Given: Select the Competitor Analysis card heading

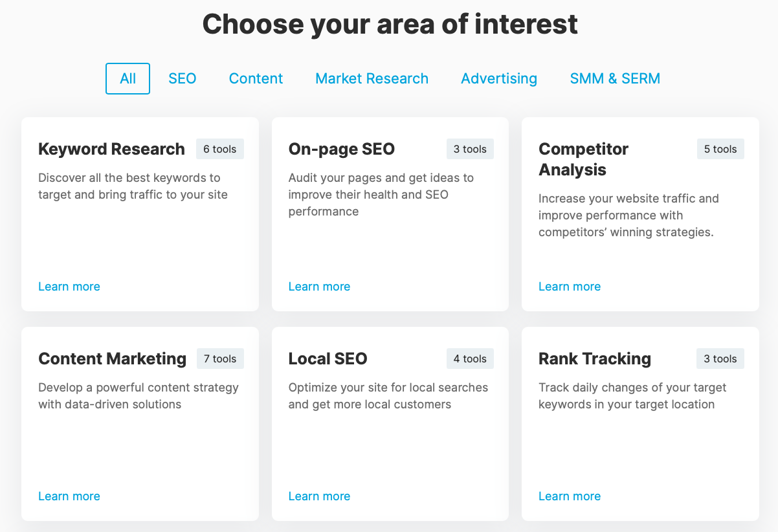Looking at the screenshot, I should [583, 159].
